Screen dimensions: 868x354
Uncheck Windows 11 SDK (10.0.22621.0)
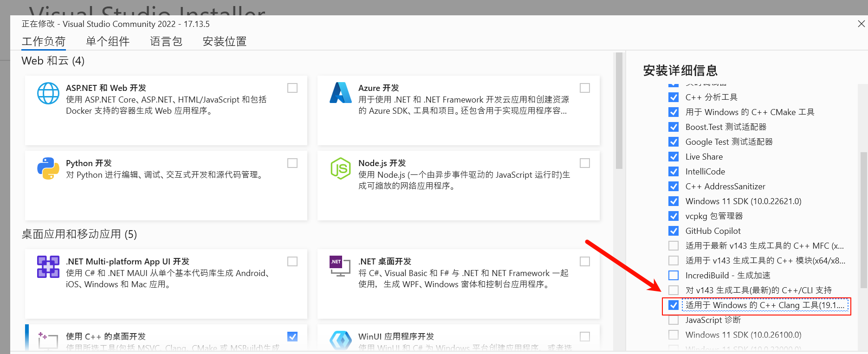(674, 201)
